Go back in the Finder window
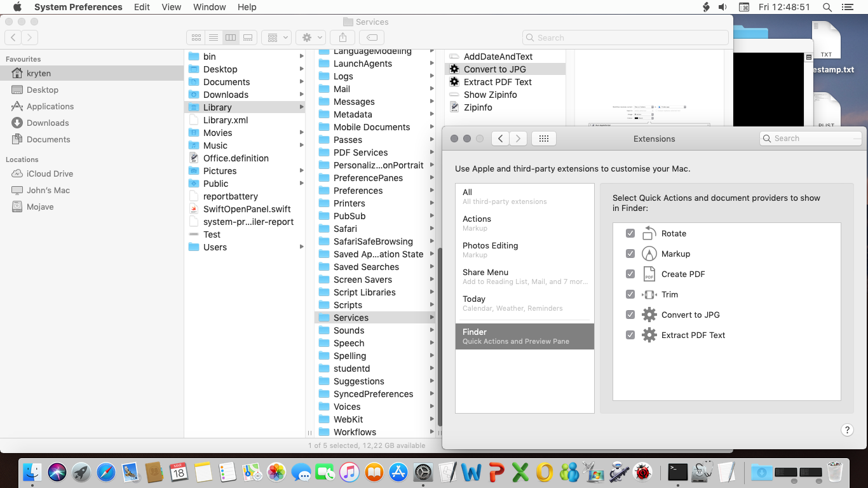Viewport: 868px width, 488px height. tap(13, 37)
